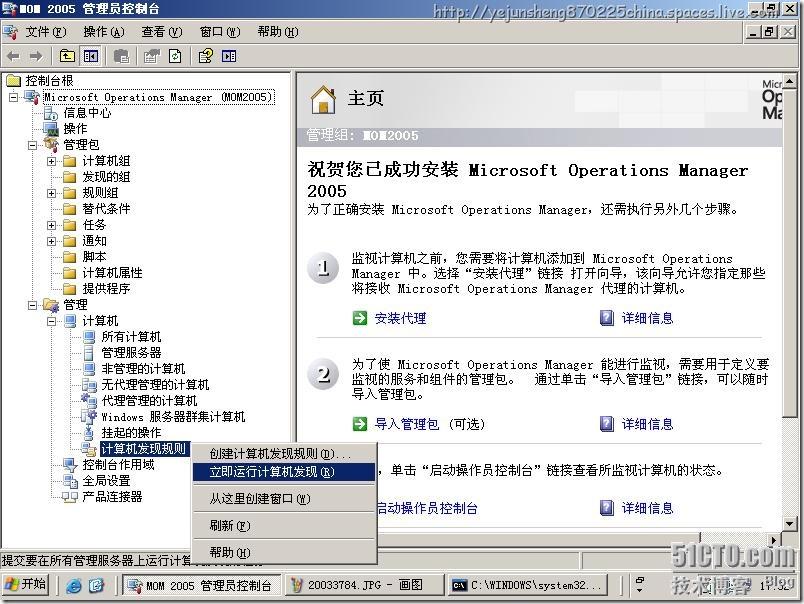Open the 窗口(W) menu
The width and height of the screenshot is (804, 604).
219,32
